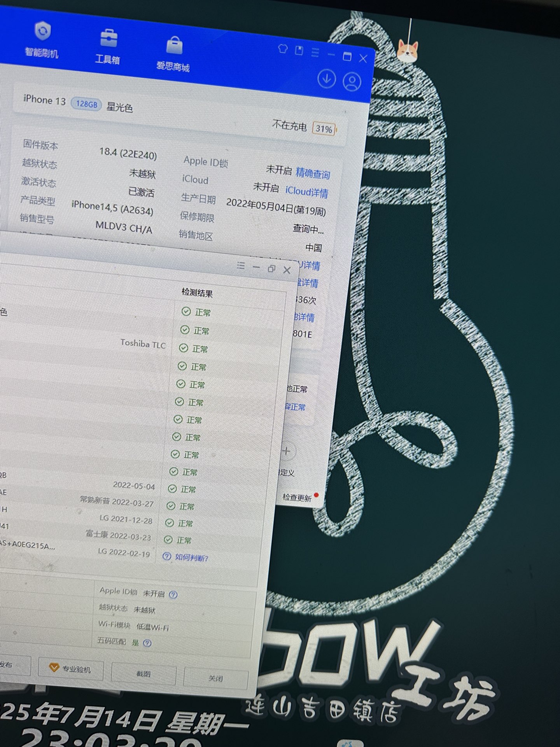Maximize the main i4 window
This screenshot has height=747, width=560.
click(x=347, y=56)
